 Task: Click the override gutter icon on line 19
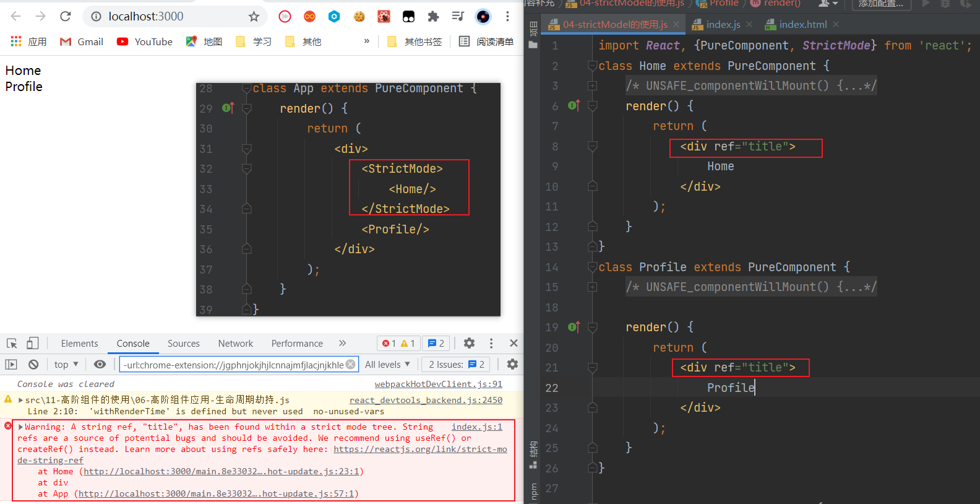[574, 326]
